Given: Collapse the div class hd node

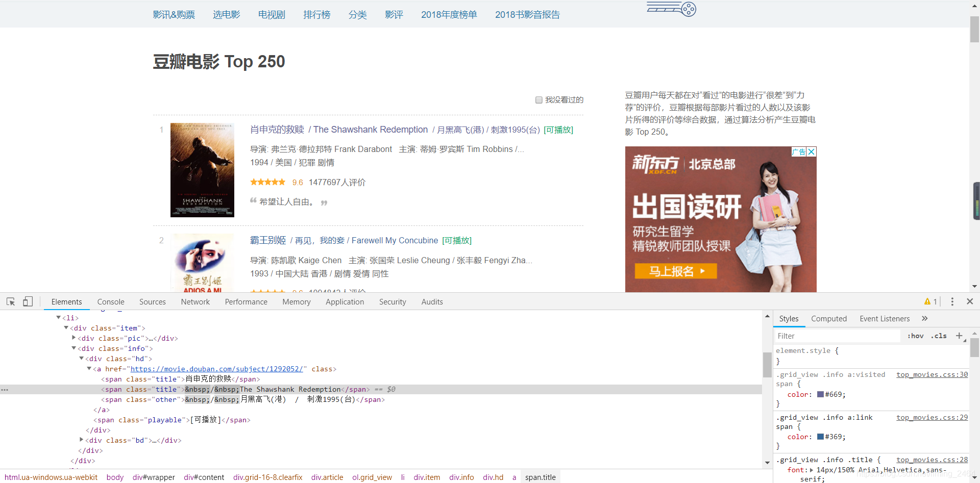Looking at the screenshot, I should point(81,358).
